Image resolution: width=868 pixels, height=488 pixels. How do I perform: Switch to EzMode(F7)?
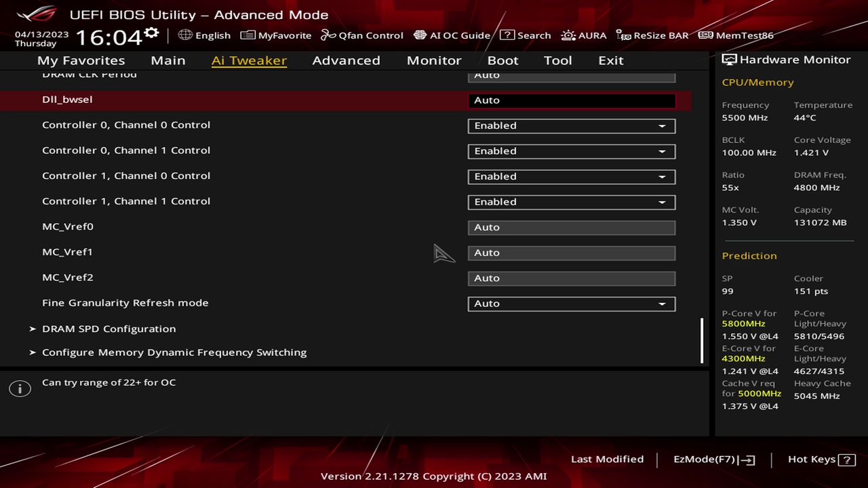pos(714,460)
